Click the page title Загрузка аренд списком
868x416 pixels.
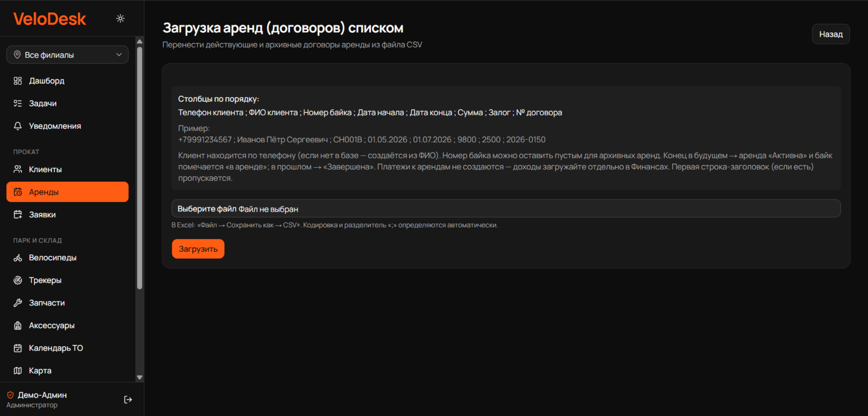283,28
